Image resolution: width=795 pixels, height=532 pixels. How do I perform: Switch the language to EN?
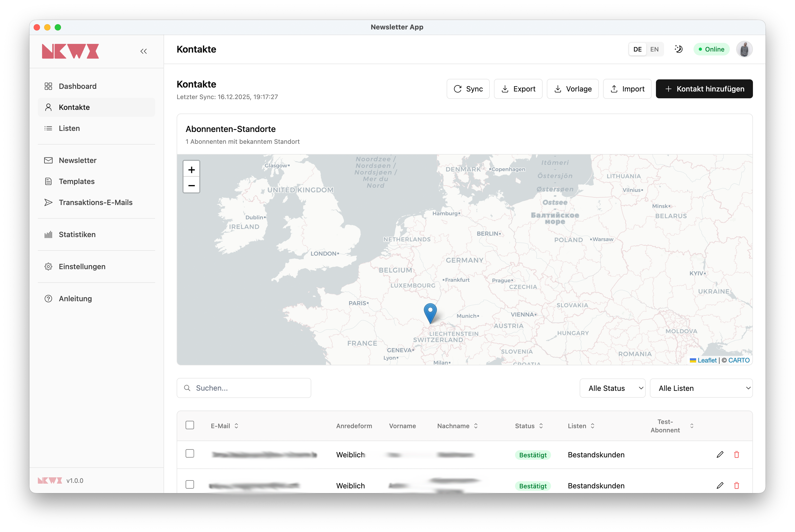(654, 49)
